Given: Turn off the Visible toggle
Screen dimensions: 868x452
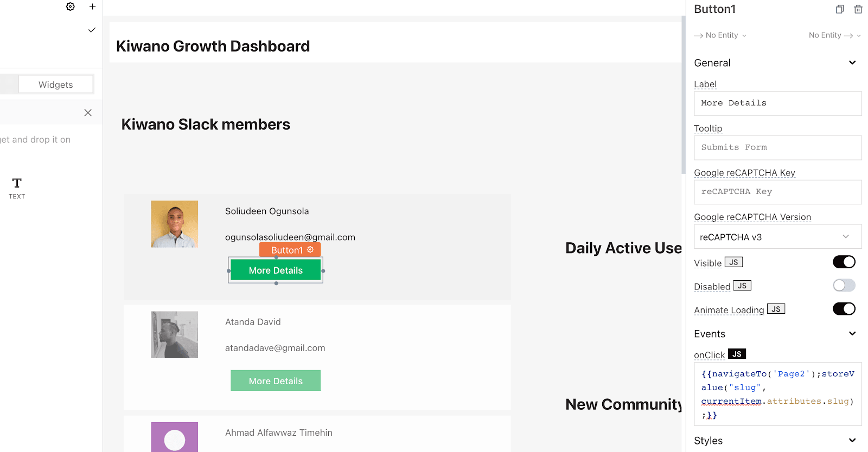Looking at the screenshot, I should [x=844, y=262].
